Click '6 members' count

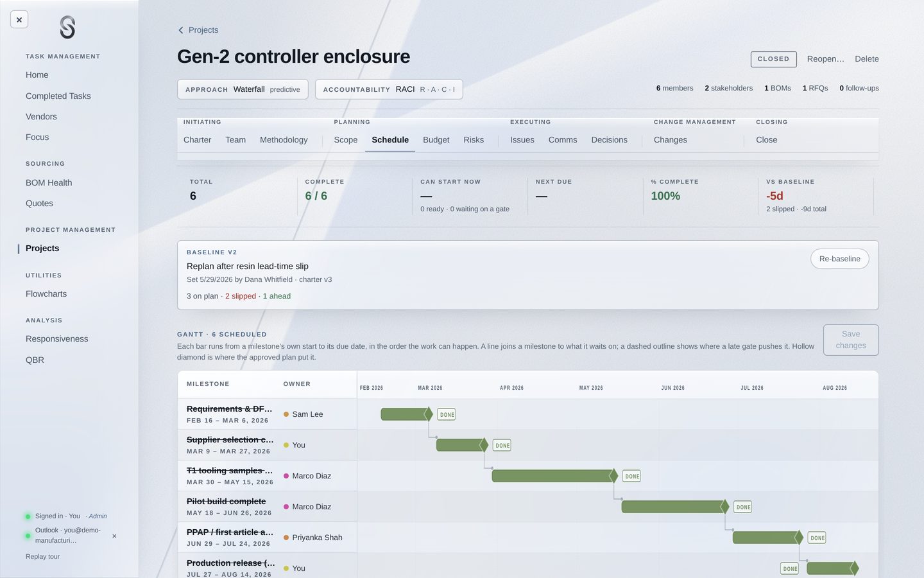(674, 88)
